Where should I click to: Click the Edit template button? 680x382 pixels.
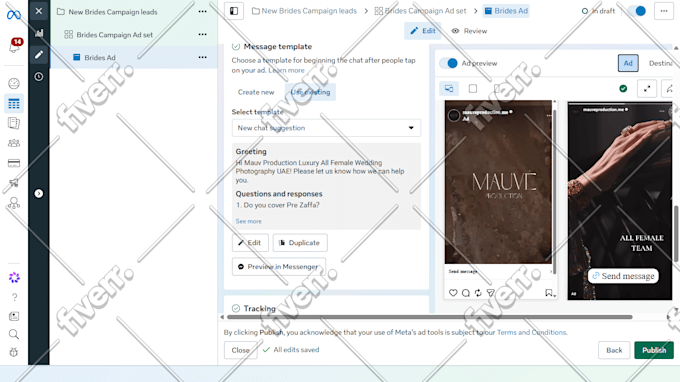(x=250, y=243)
